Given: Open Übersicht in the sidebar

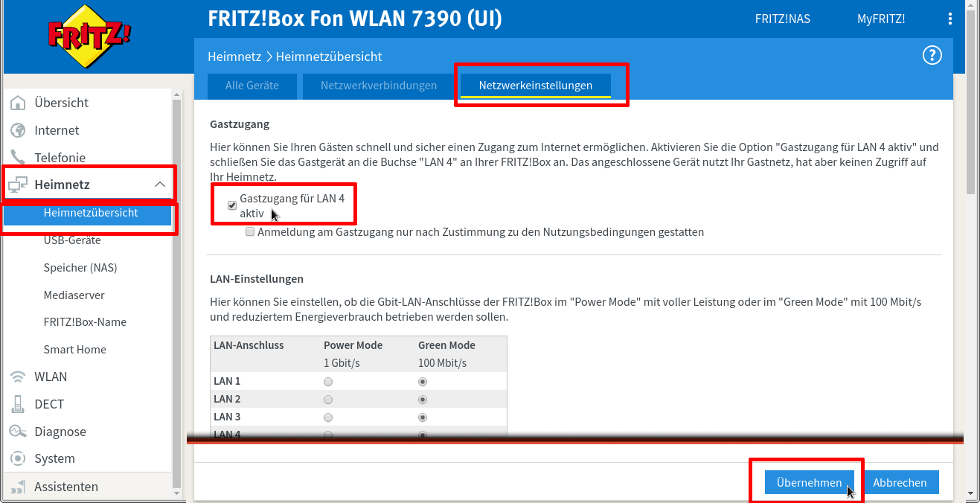Looking at the screenshot, I should pos(62,103).
